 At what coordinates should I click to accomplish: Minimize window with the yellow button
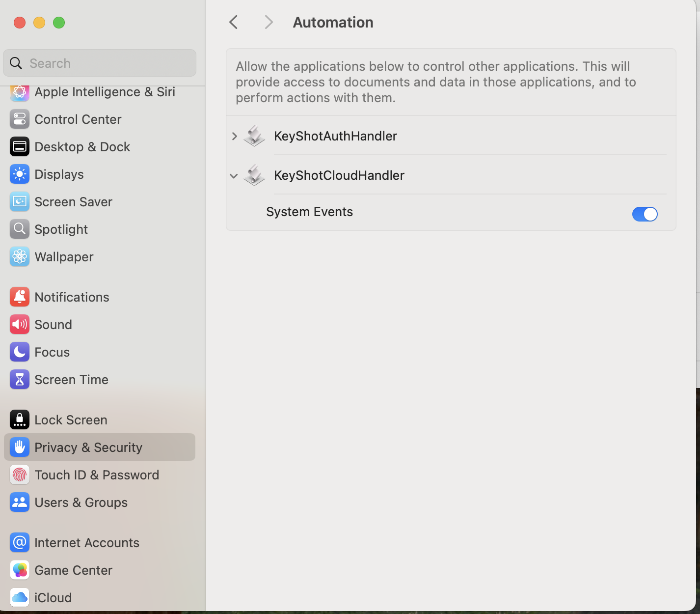click(x=39, y=23)
